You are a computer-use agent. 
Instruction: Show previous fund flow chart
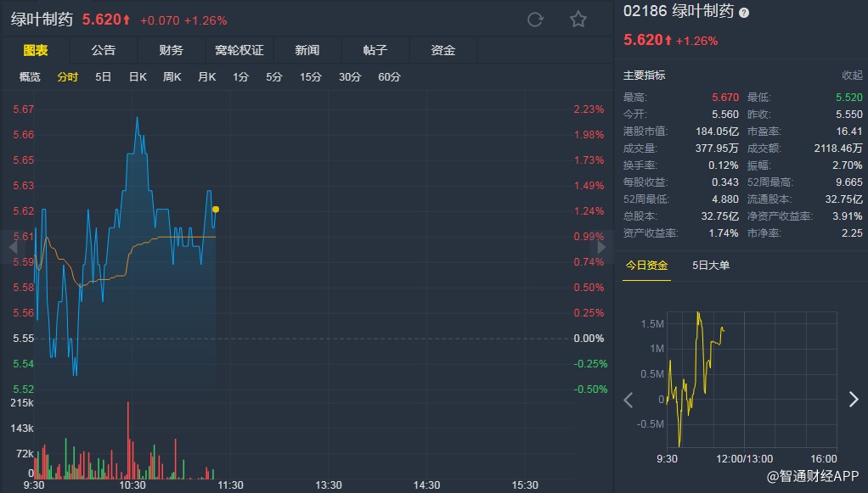point(628,400)
